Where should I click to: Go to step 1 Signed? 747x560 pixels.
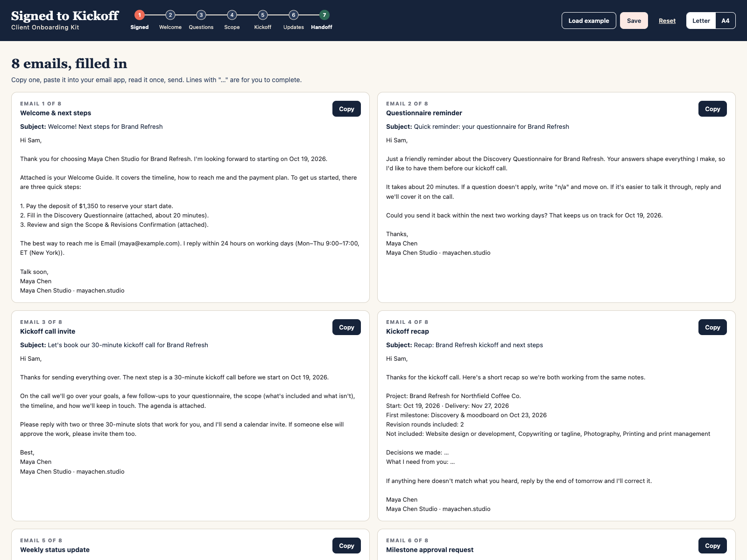coord(139,20)
